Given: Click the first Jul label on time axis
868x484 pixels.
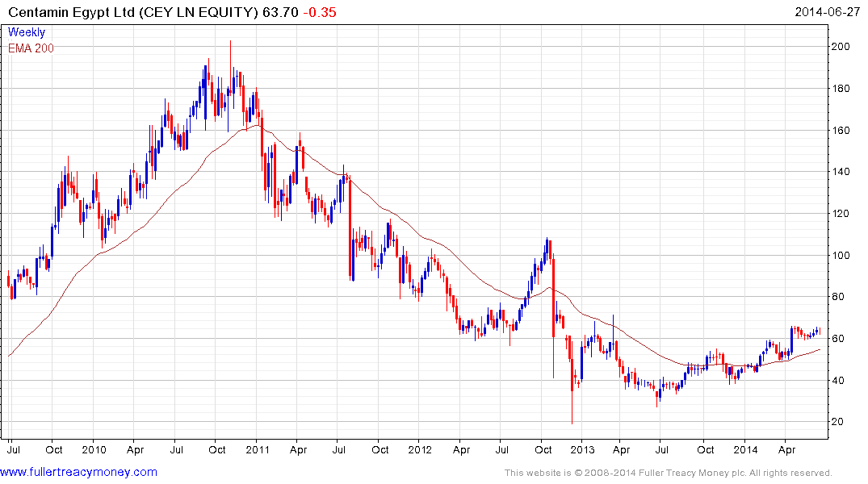Looking at the screenshot, I should coord(13,449).
